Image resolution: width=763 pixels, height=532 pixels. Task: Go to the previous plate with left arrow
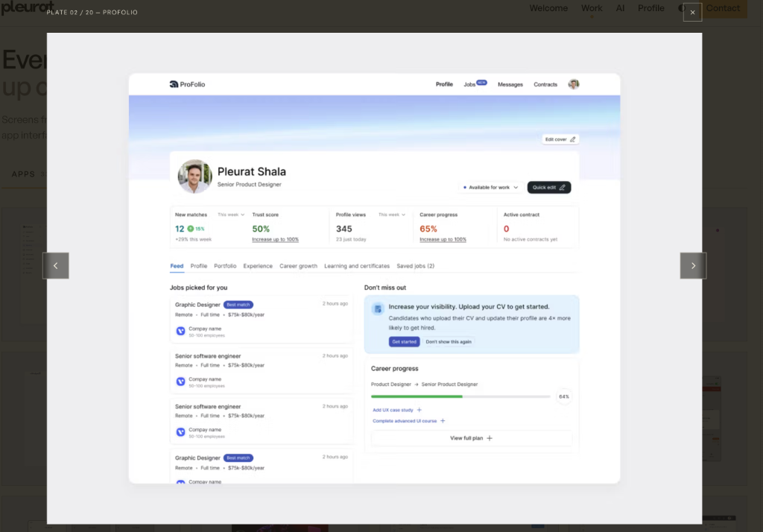tap(55, 265)
